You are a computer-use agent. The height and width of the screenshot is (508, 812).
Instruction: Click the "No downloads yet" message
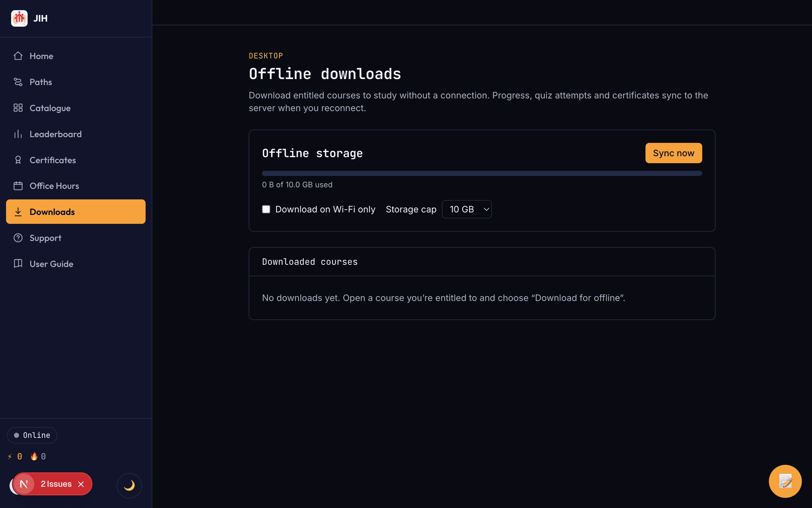[x=443, y=298]
